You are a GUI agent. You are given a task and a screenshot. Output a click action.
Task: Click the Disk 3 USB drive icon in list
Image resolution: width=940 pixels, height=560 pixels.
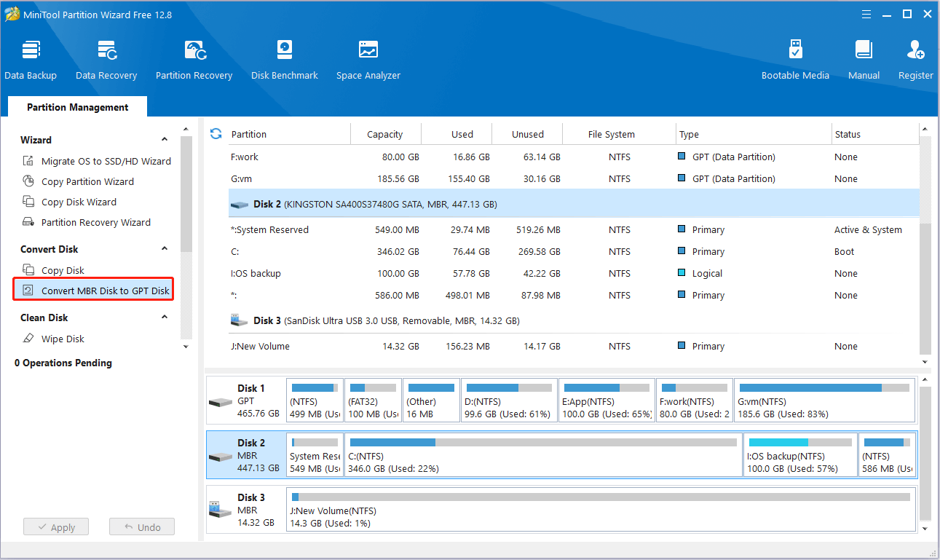(x=240, y=320)
